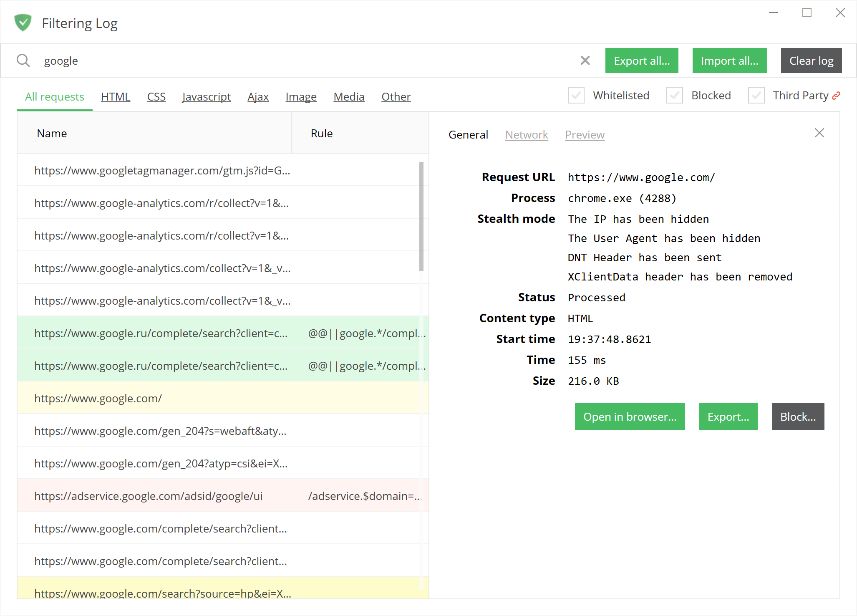Select the second google.com/complete/search?client row
This screenshot has width=857, height=616.
(x=223, y=561)
